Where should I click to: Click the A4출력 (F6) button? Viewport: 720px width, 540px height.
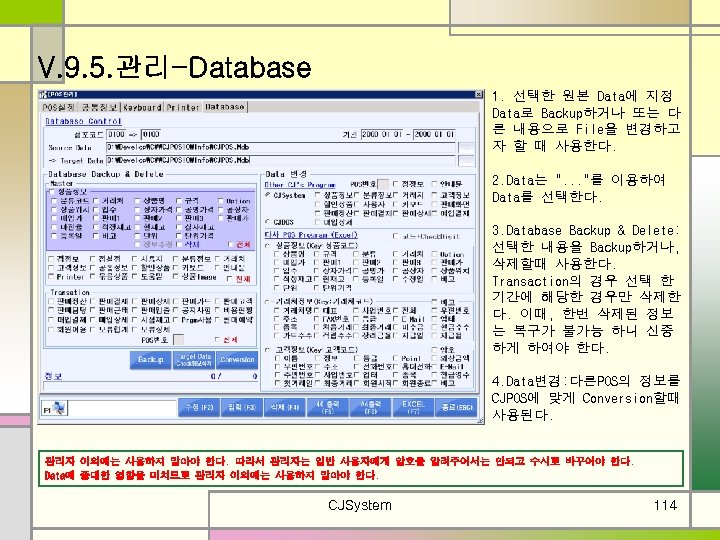point(371,407)
